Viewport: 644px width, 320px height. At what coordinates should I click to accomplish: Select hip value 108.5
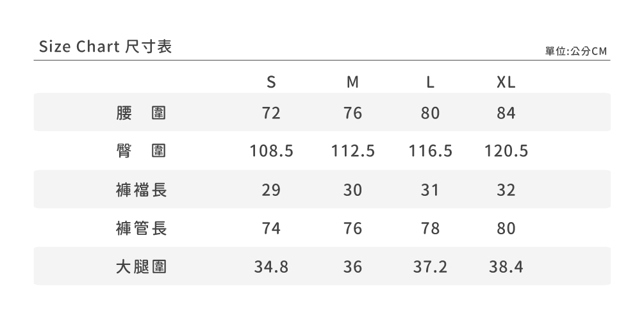point(272,151)
